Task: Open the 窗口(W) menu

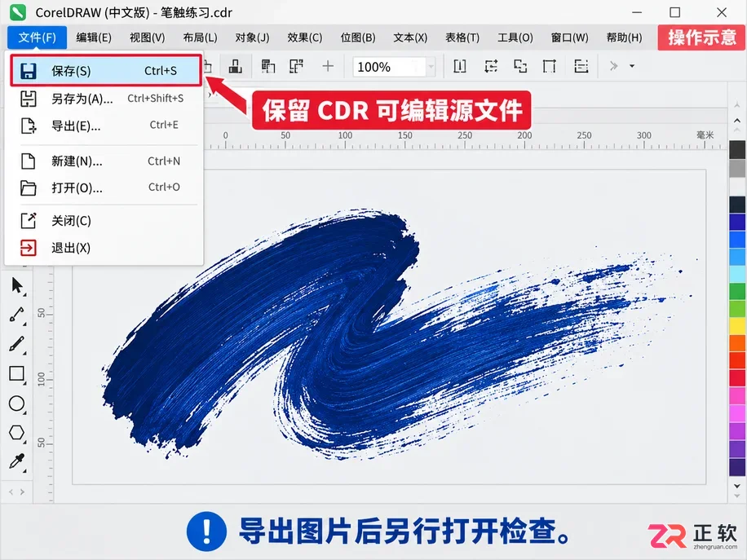Action: tap(570, 37)
